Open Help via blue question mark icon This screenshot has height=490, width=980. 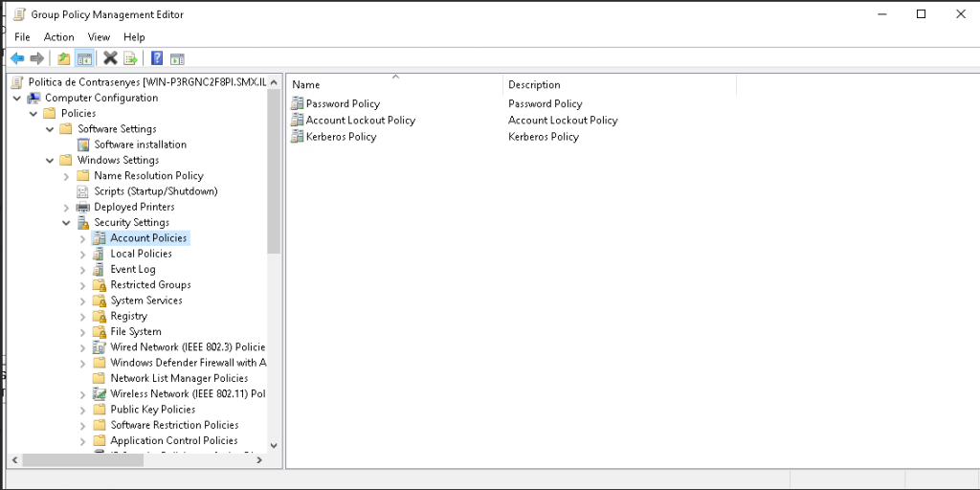[156, 58]
